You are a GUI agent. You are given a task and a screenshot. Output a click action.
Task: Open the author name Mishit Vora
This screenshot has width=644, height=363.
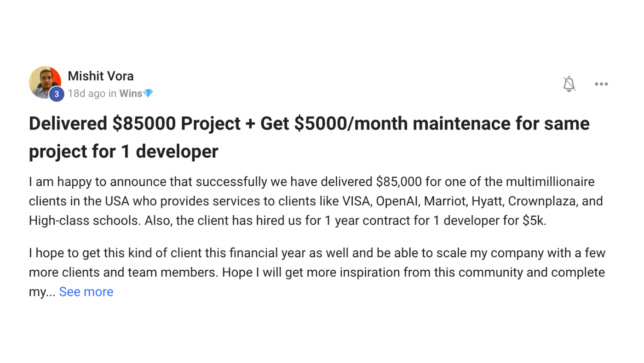[101, 76]
